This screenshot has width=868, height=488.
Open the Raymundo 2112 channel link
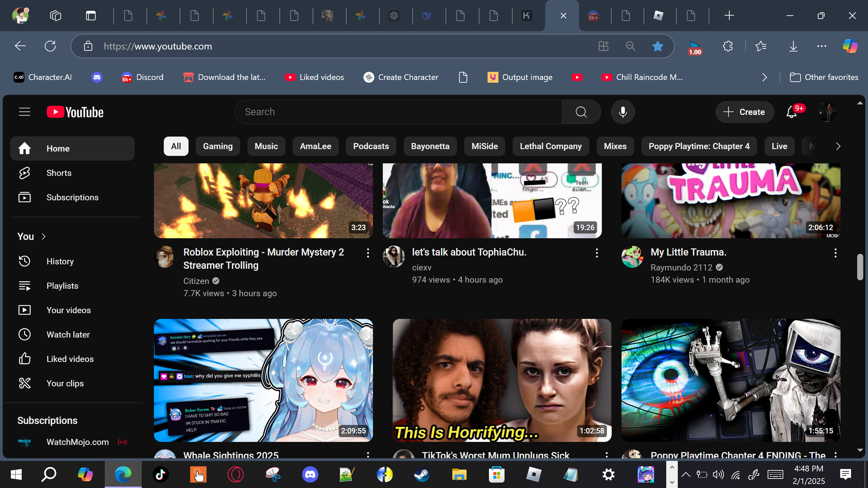tap(681, 267)
